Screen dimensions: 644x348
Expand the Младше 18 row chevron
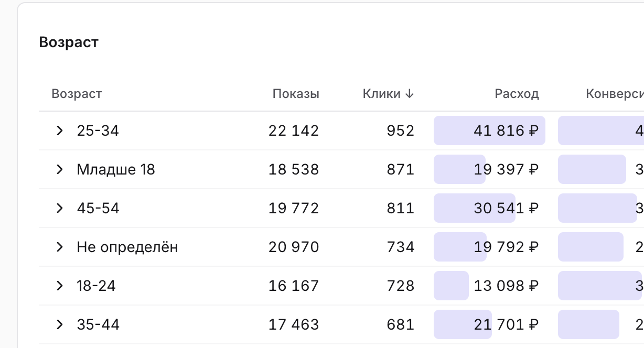click(59, 169)
